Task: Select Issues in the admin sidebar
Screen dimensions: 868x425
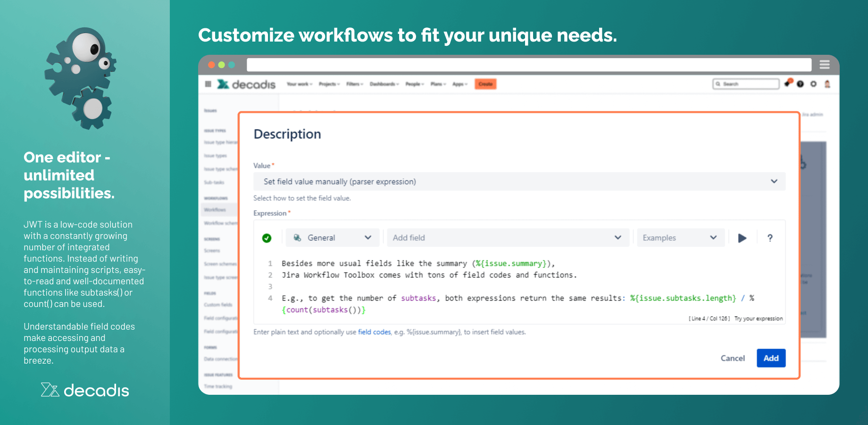Action: point(210,110)
